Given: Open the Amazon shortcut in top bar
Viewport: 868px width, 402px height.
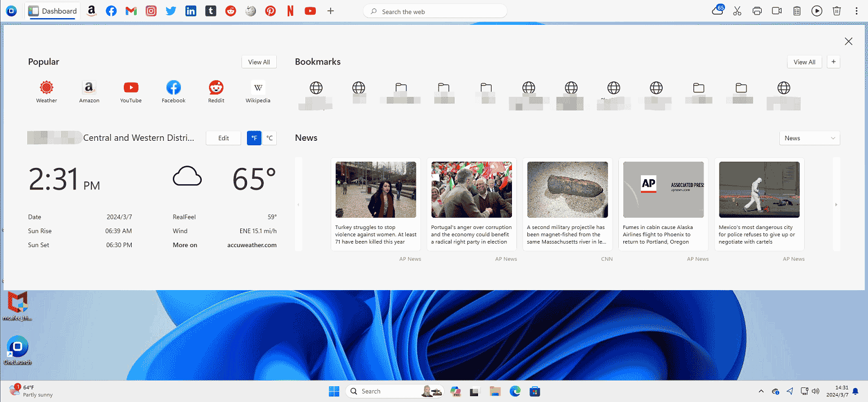Looking at the screenshot, I should pyautogui.click(x=92, y=11).
